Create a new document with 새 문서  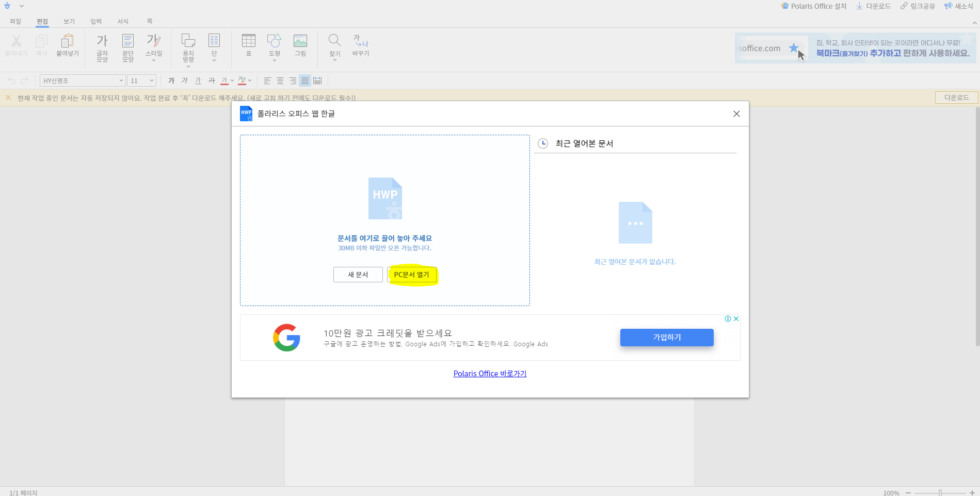tap(358, 275)
